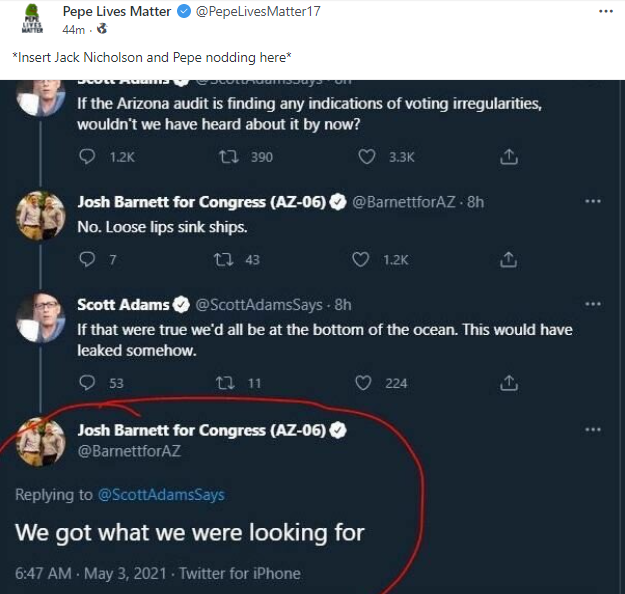Share the Loose lips tweet
The width and height of the screenshot is (625, 594).
pos(508,260)
